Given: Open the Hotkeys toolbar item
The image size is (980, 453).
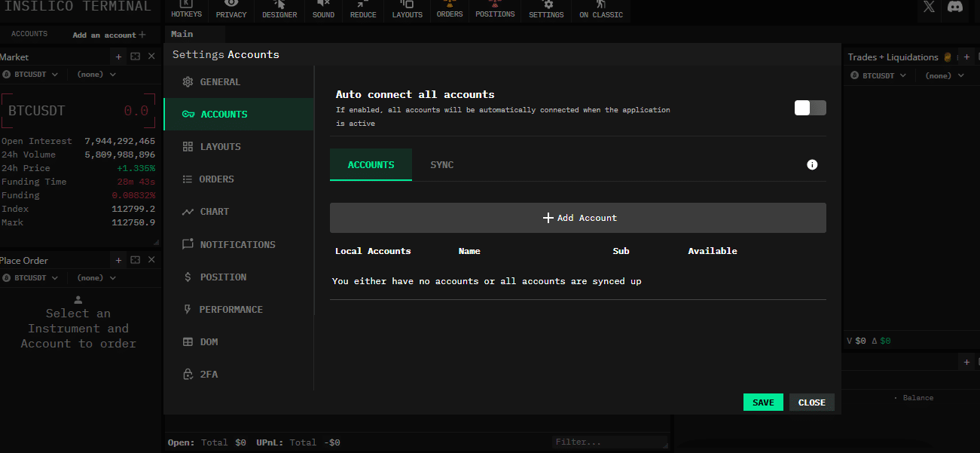Looking at the screenshot, I should (186, 10).
